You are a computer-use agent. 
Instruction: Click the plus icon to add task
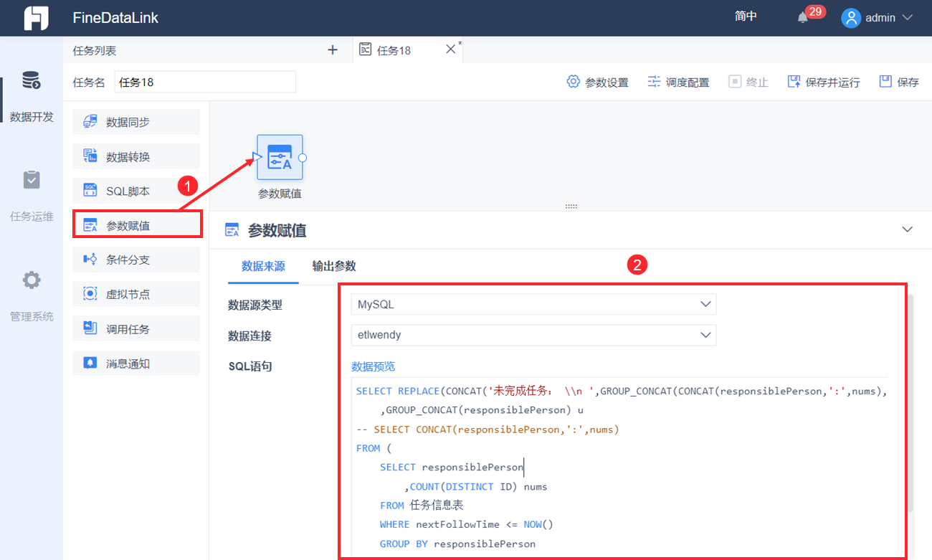point(333,50)
